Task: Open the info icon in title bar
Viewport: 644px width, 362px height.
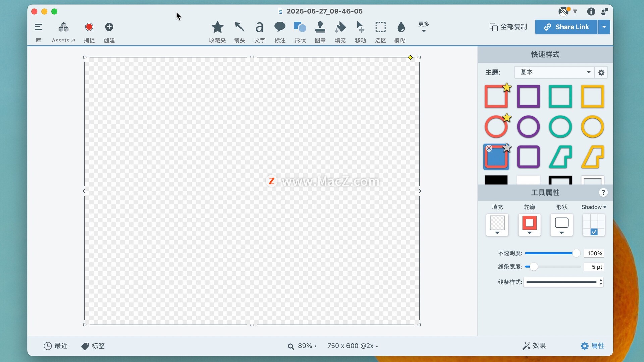Action: (591, 12)
